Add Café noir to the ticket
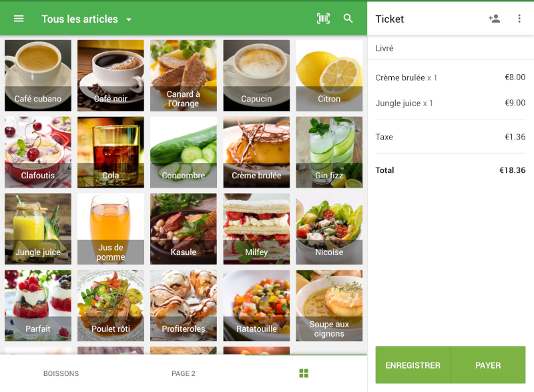 point(111,75)
